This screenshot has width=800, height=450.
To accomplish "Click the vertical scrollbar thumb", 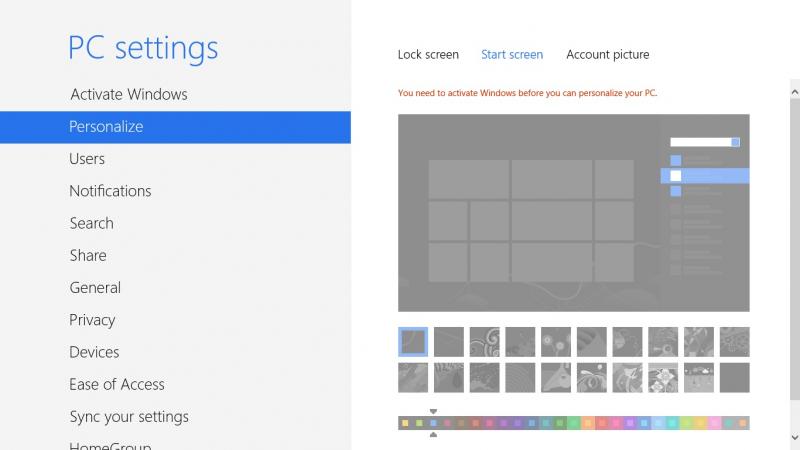I will (x=794, y=249).
